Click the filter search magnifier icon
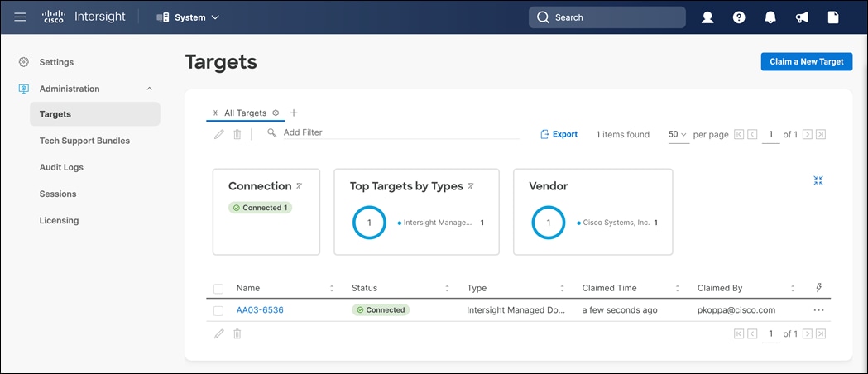The image size is (868, 374). coord(271,132)
